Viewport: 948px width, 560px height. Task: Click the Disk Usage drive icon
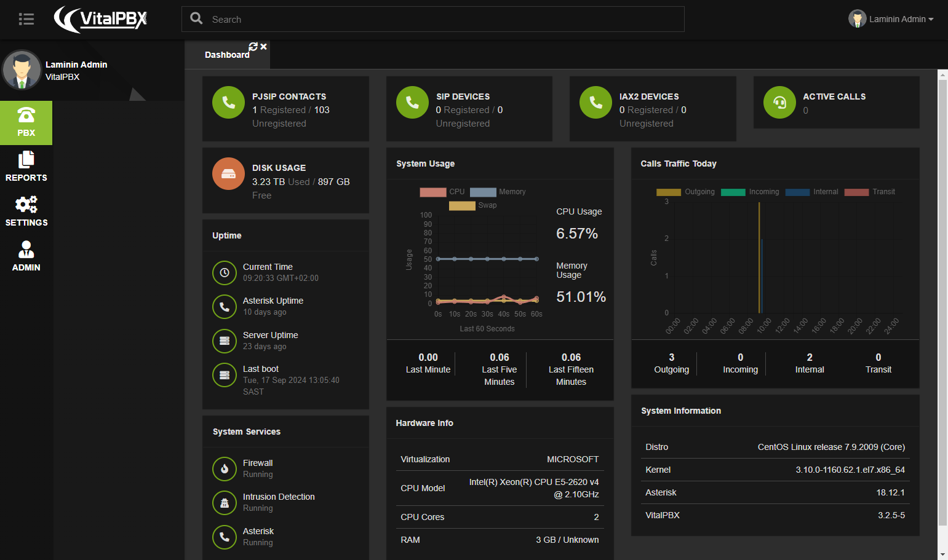pos(228,174)
